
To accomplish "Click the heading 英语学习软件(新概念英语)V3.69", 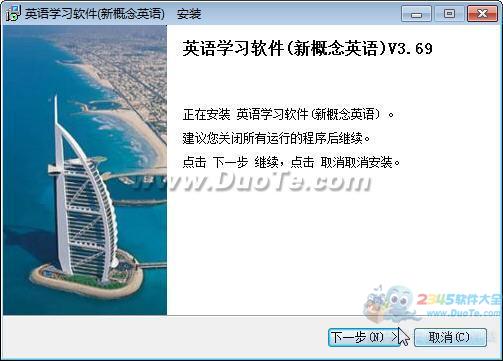I will pyautogui.click(x=308, y=49).
